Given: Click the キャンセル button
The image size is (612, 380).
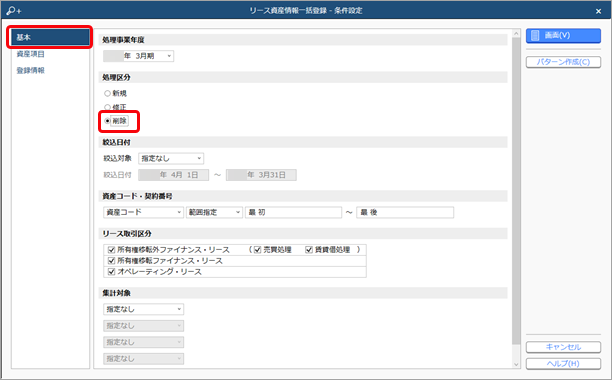Looking at the screenshot, I should [563, 347].
